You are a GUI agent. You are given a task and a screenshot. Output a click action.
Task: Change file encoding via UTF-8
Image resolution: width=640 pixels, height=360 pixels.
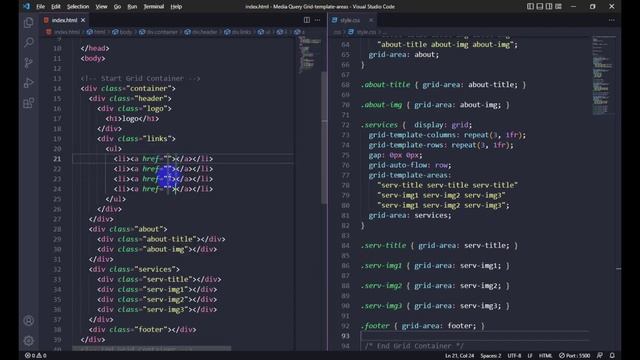coord(514,356)
